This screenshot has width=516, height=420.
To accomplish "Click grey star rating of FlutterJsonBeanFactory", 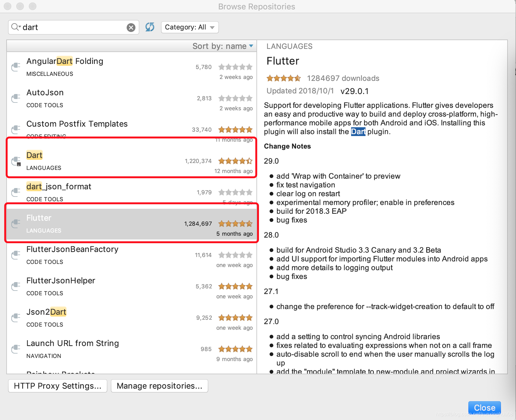I will (235, 255).
